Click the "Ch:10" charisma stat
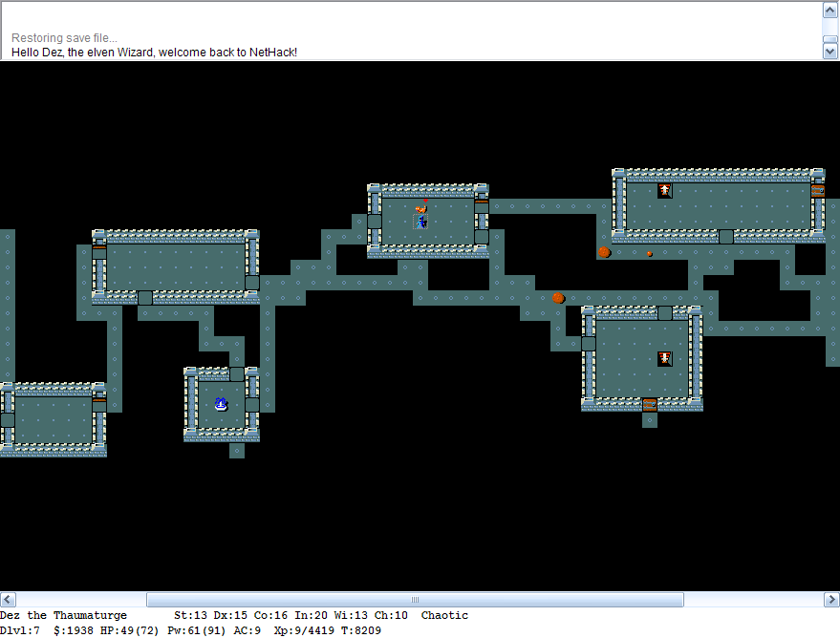 point(391,615)
